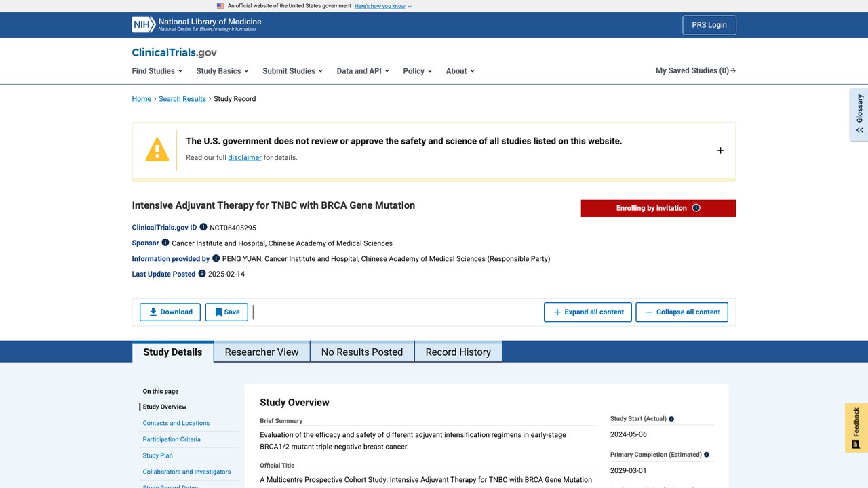Click the ClinicalTrials.gov site logo
868x488 pixels.
174,52
